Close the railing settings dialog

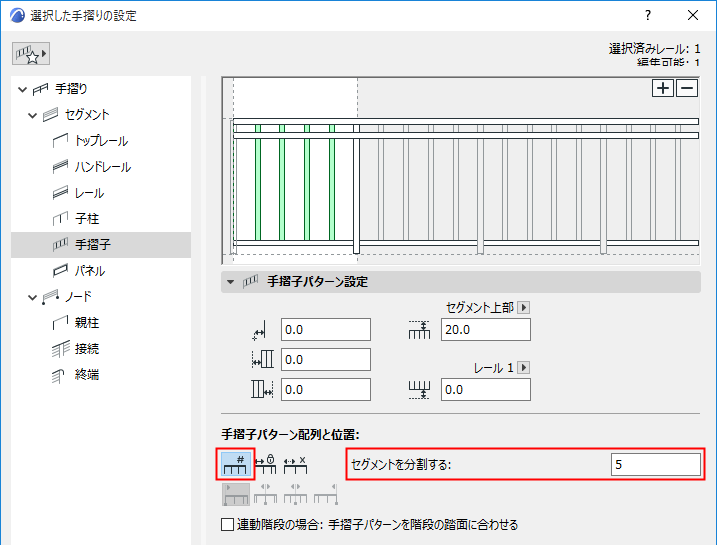[x=693, y=15]
